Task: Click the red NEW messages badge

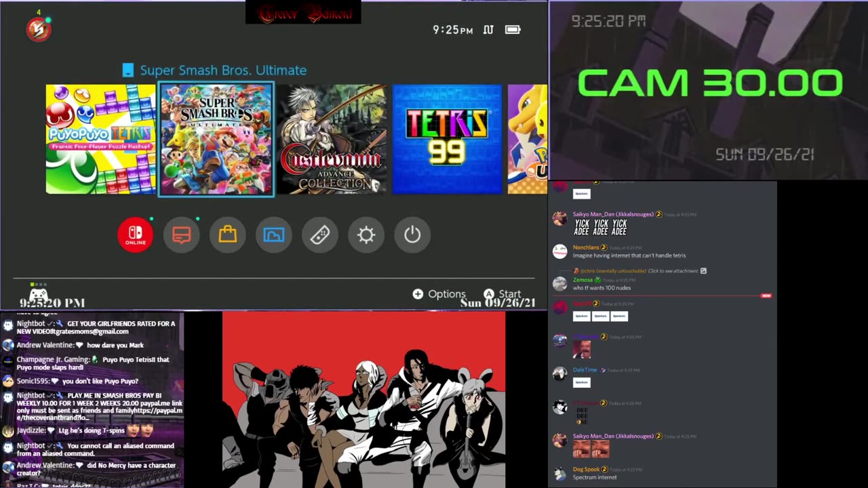Action: tap(766, 296)
